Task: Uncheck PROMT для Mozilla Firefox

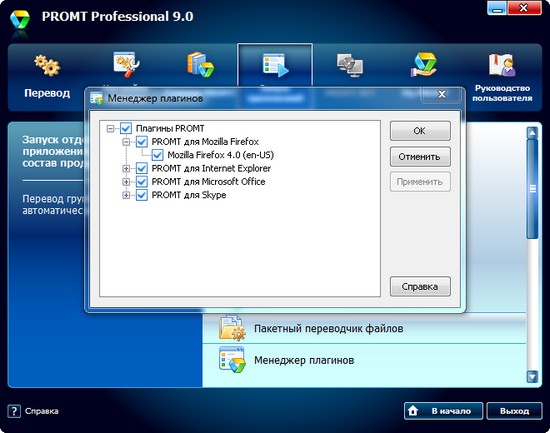Action: click(142, 142)
